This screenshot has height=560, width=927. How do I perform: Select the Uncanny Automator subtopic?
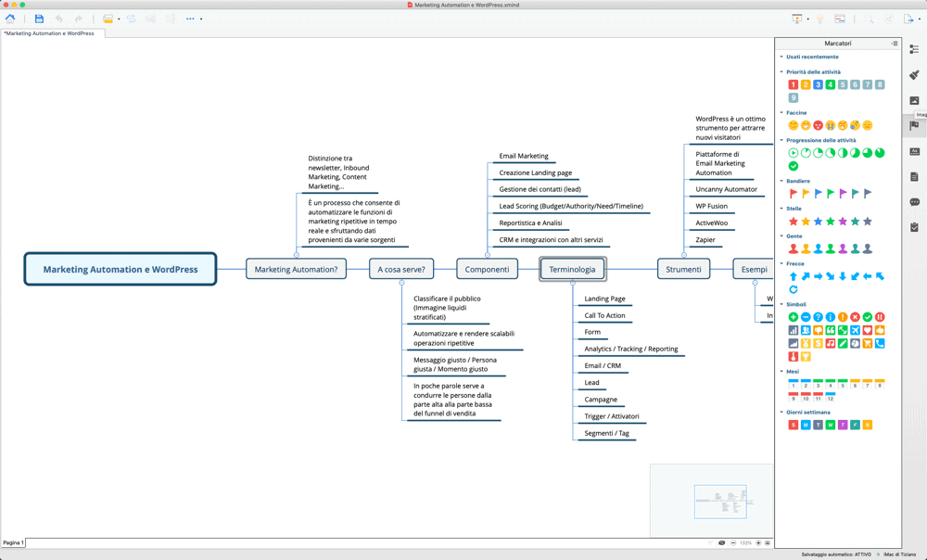click(726, 189)
